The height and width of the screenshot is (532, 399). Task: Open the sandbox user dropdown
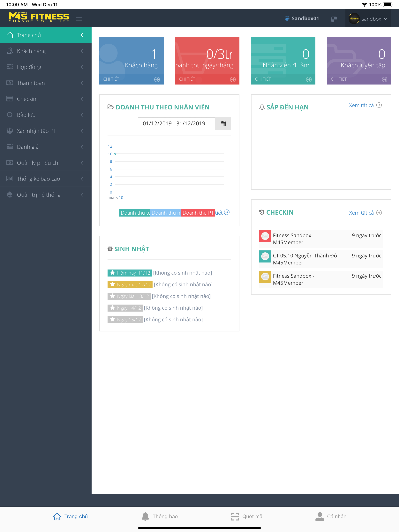(368, 18)
